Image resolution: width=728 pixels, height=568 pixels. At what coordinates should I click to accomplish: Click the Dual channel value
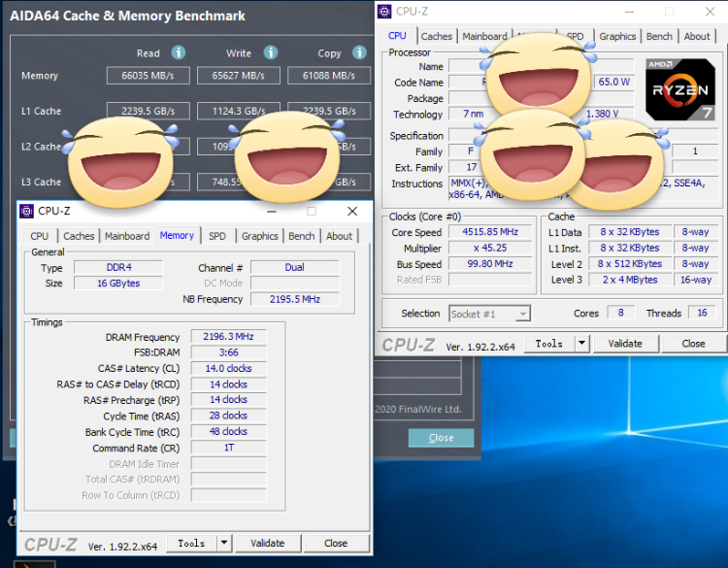pos(295,268)
